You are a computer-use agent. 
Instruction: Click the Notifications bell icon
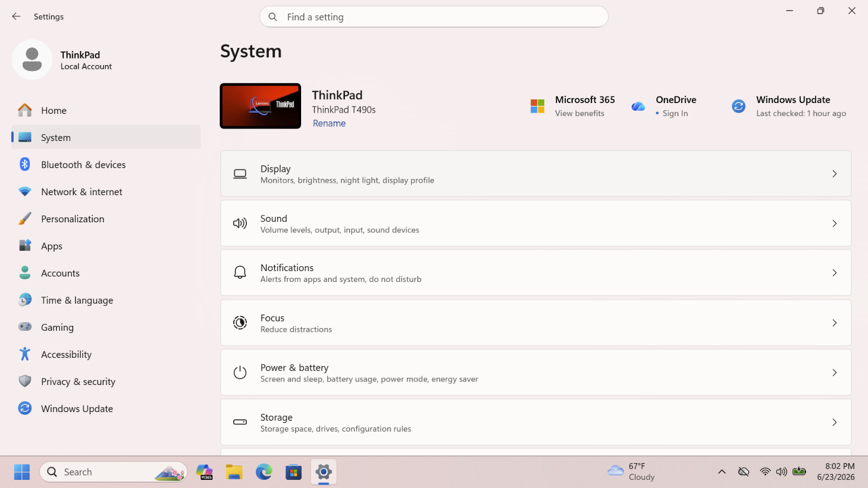[240, 272]
